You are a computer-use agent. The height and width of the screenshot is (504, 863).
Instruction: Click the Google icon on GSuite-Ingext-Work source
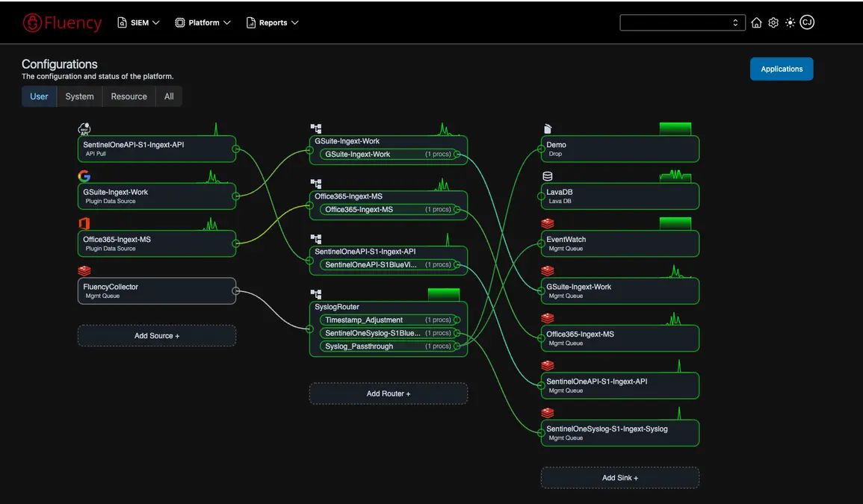[84, 175]
